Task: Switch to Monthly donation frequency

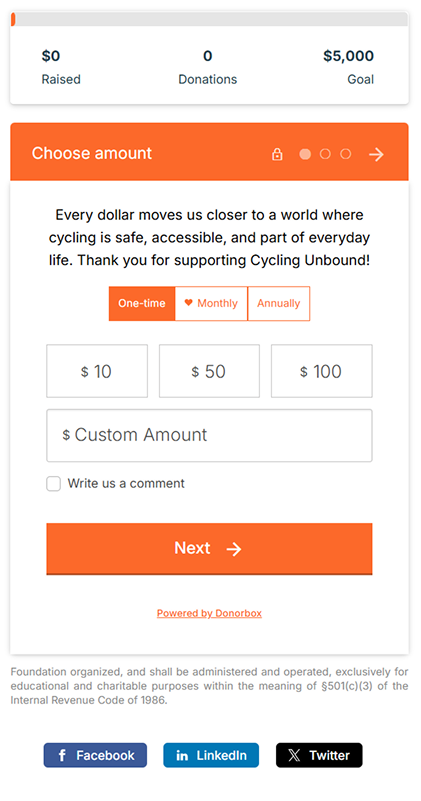Action: (x=211, y=303)
